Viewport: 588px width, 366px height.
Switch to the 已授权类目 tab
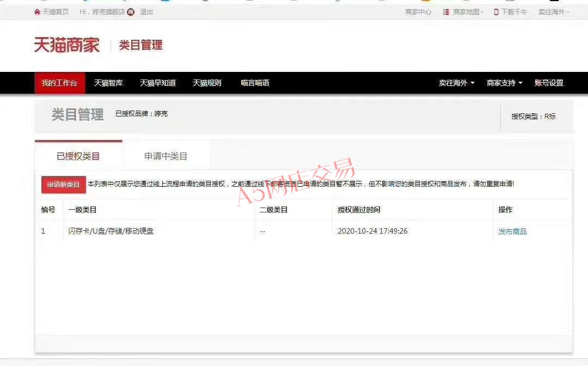click(x=78, y=155)
